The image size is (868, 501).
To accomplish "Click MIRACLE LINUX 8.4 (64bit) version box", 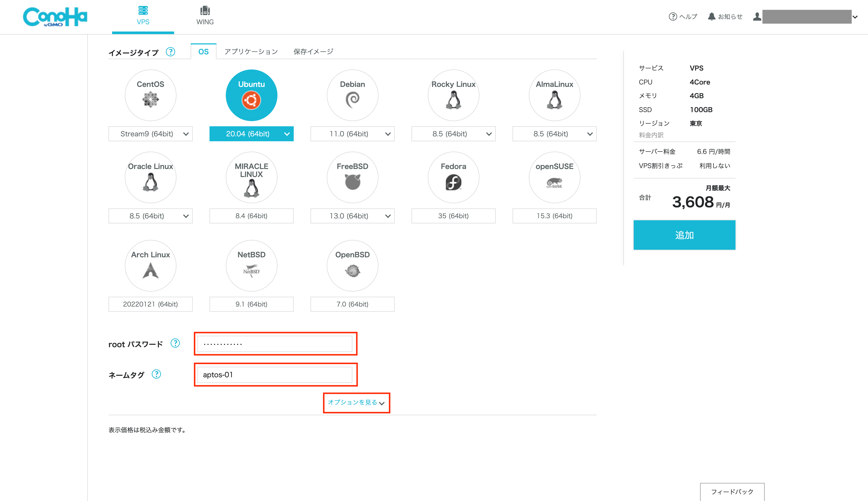I will click(251, 216).
